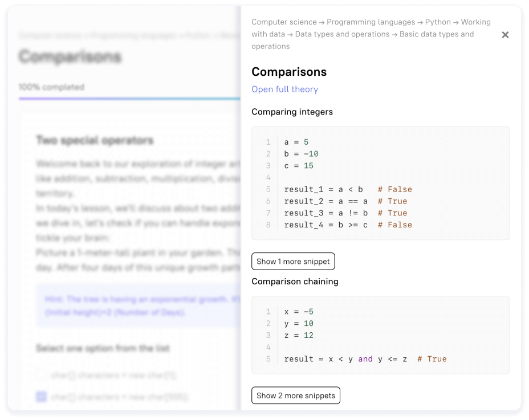This screenshot has height=420, width=529.
Task: Select the Python breadcrumb item
Action: 438,22
